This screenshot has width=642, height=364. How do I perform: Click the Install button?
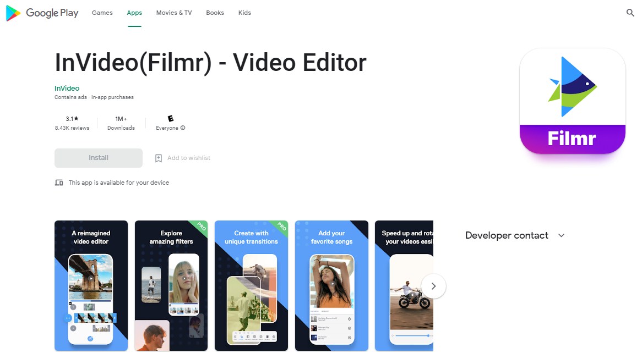pos(98,158)
